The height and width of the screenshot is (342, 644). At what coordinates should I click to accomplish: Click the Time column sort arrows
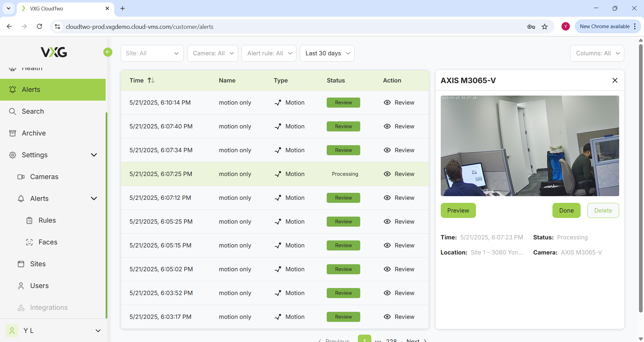(x=151, y=80)
